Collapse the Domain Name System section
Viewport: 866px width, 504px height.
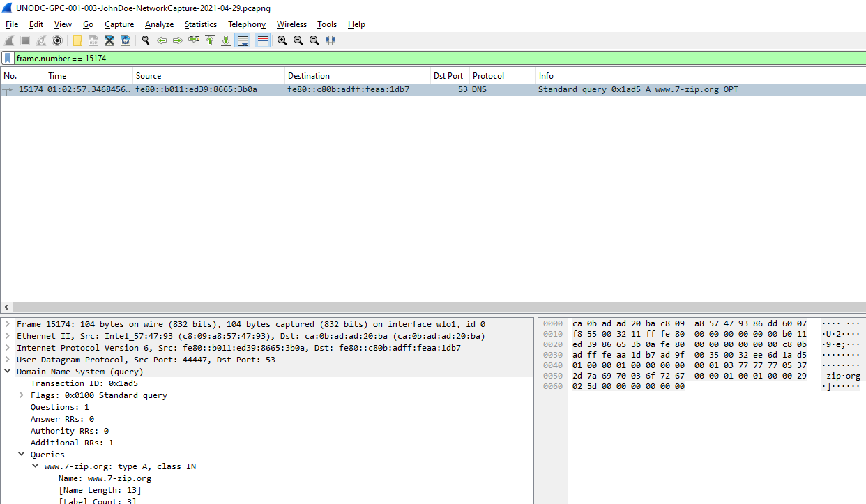click(8, 372)
